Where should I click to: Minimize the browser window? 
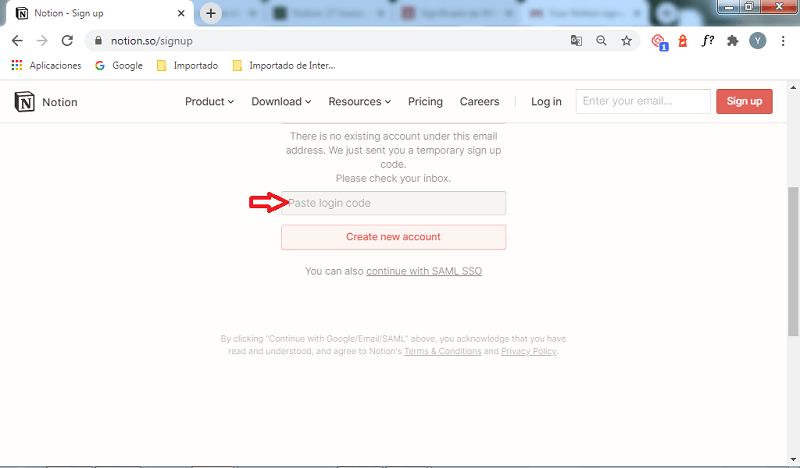coord(729,6)
